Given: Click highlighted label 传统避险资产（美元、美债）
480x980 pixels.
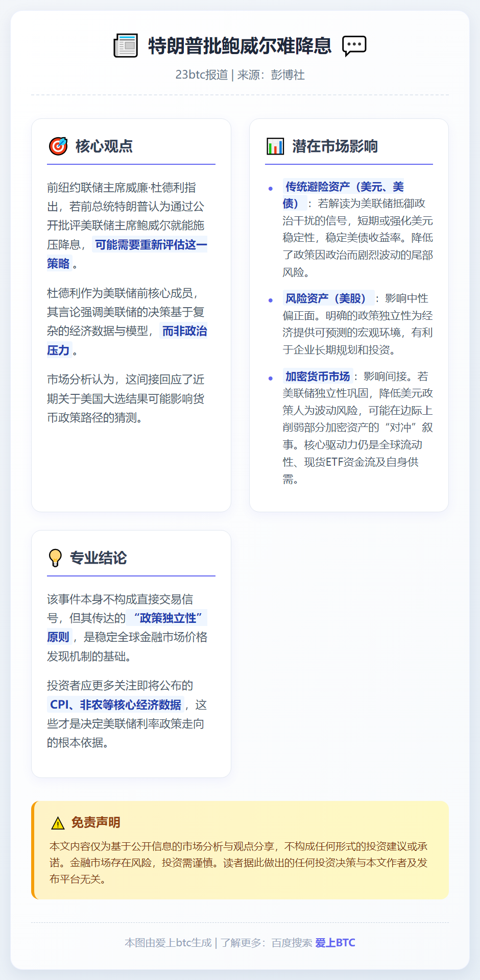Looking at the screenshot, I should point(344,195).
